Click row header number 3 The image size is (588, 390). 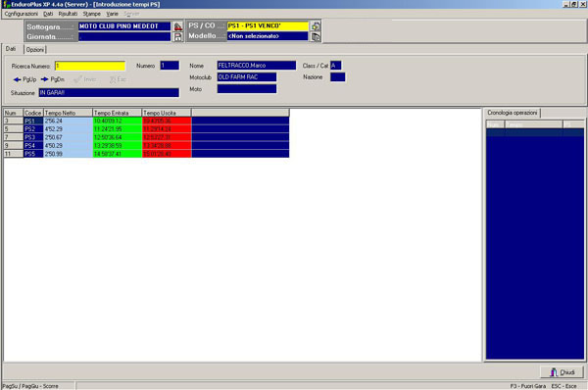[x=13, y=122]
